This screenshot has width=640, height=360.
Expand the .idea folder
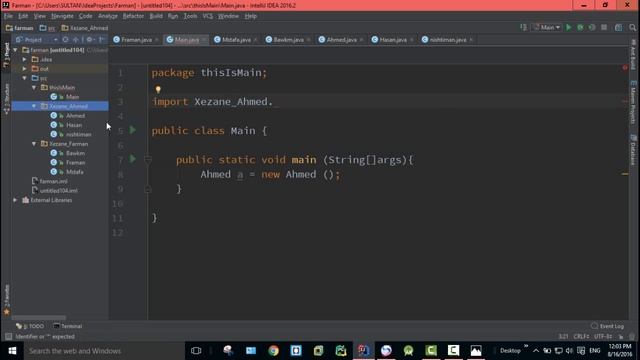(x=24, y=60)
